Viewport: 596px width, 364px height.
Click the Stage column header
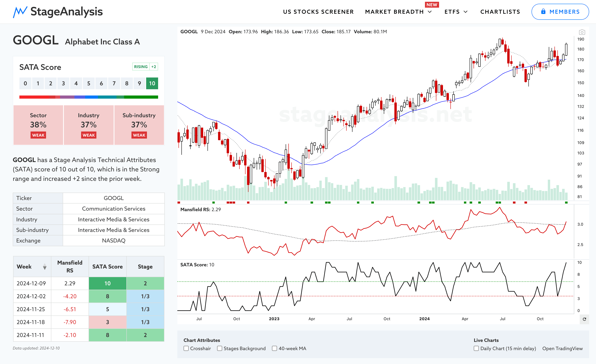point(145,266)
